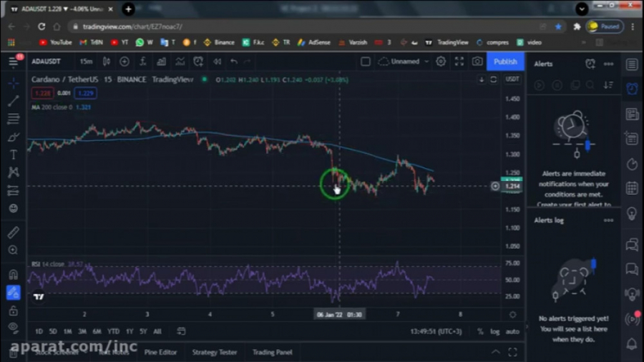Open the Pine Editor tab
This screenshot has width=644, height=362.
[160, 352]
